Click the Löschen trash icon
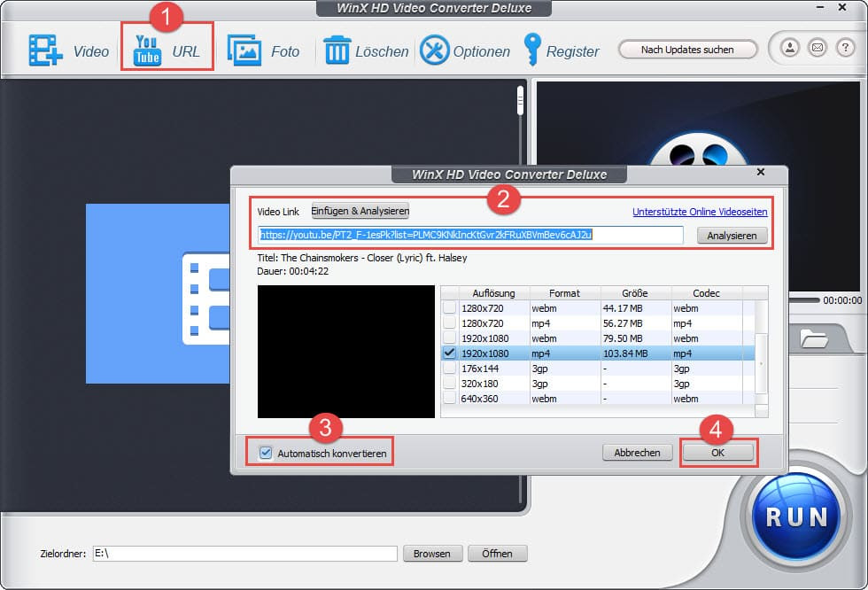This screenshot has height=590, width=868. coord(337,50)
